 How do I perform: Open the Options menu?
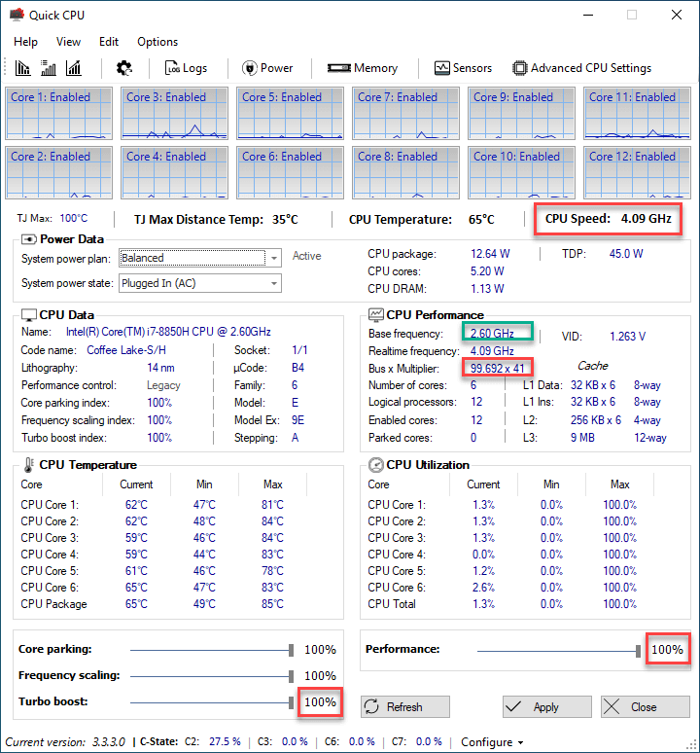(x=157, y=42)
